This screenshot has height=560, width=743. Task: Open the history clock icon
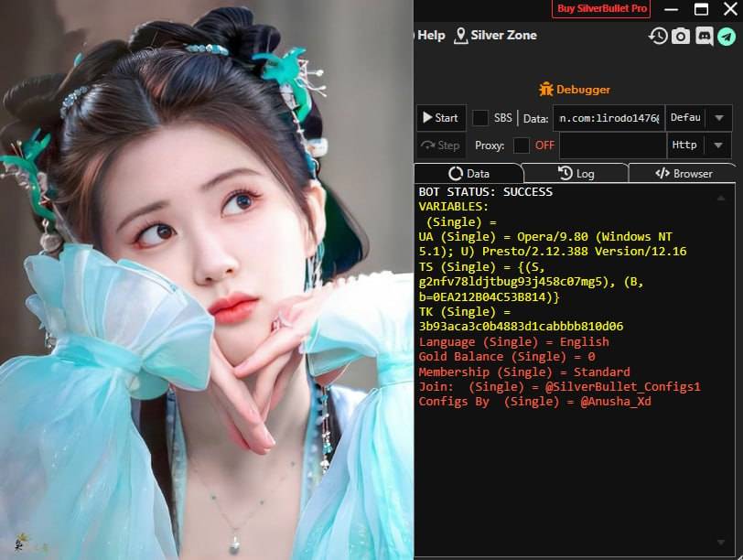pyautogui.click(x=658, y=36)
